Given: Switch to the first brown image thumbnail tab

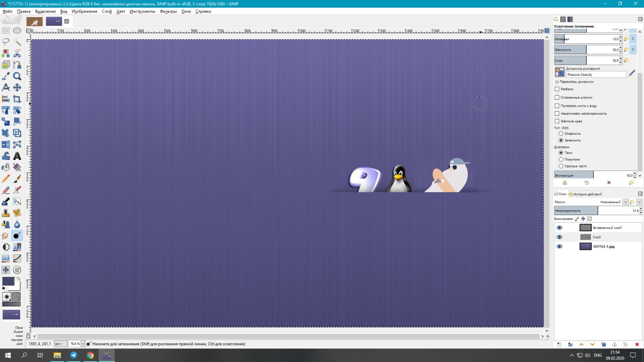Looking at the screenshot, I should point(35,21).
